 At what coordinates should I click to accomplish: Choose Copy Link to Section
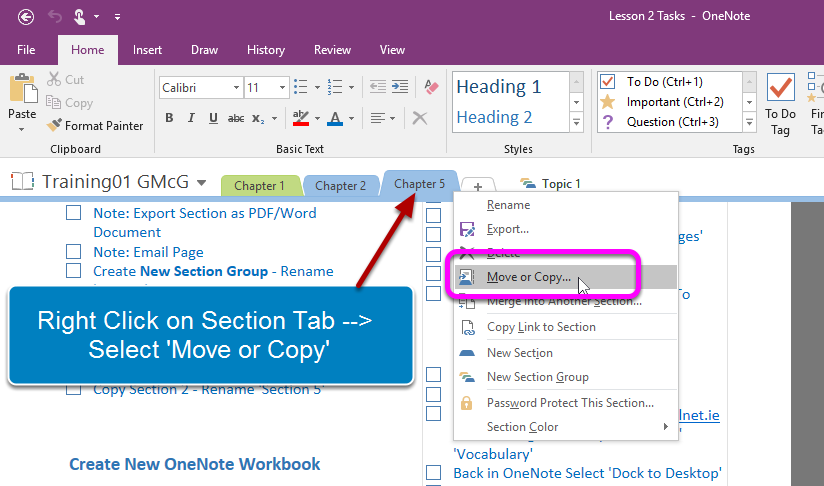tap(565, 327)
